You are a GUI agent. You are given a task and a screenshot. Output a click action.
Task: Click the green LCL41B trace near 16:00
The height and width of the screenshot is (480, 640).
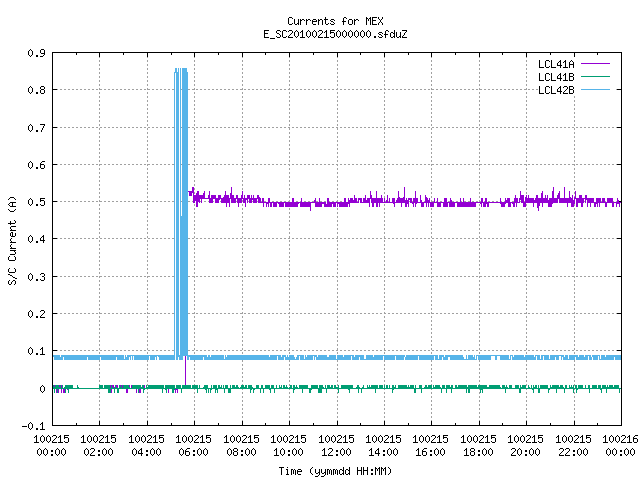(x=431, y=387)
